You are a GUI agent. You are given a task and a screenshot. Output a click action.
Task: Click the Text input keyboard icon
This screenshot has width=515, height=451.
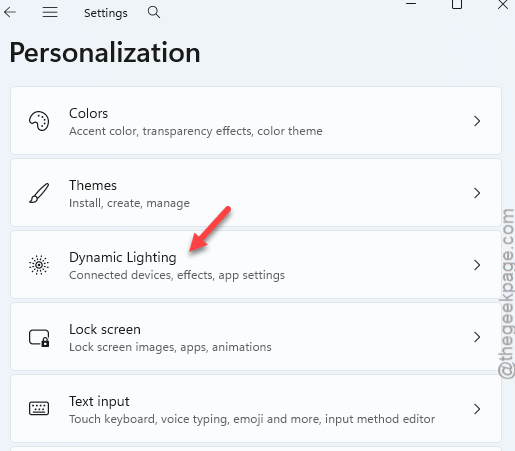point(39,408)
